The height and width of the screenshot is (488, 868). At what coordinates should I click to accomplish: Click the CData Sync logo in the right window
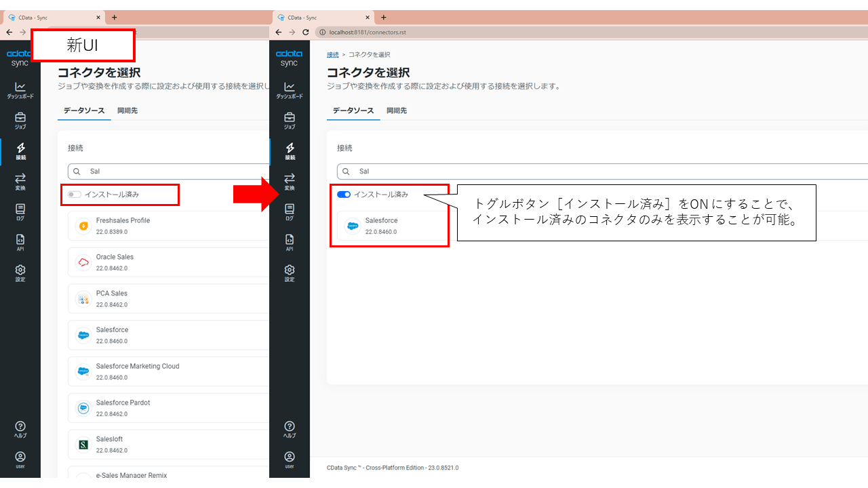pyautogui.click(x=290, y=58)
